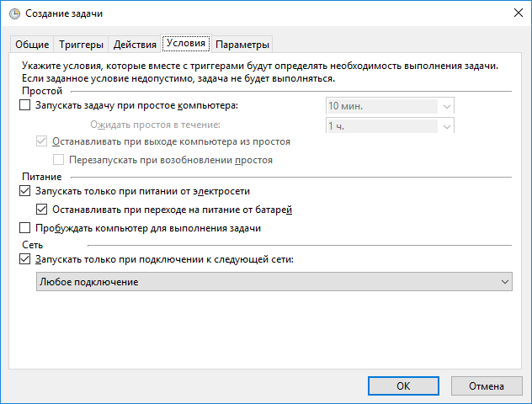Image resolution: width=532 pixels, height=404 pixels.
Task: Select the Условия tab
Action: tap(186, 43)
